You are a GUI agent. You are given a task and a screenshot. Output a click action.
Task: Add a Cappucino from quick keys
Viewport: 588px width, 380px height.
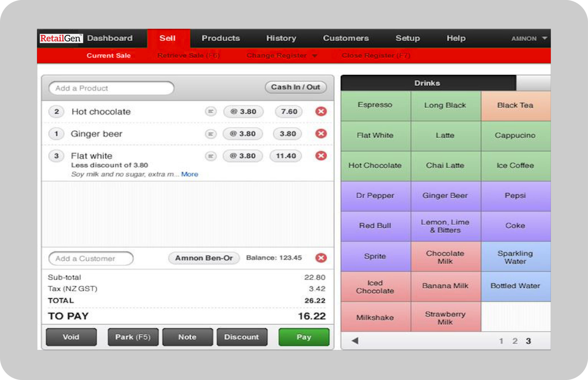coord(515,135)
